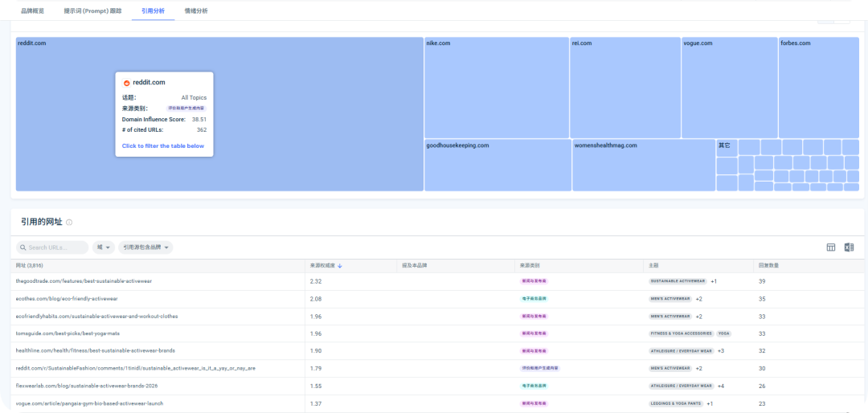Image resolution: width=868 pixels, height=413 pixels.
Task: Click the 38.51 Domain Influence Score value
Action: click(199, 119)
